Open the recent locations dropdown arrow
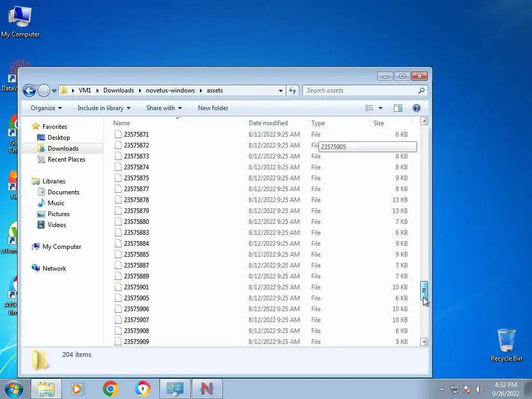Screen dimensions: 532x399 (x=54, y=90)
